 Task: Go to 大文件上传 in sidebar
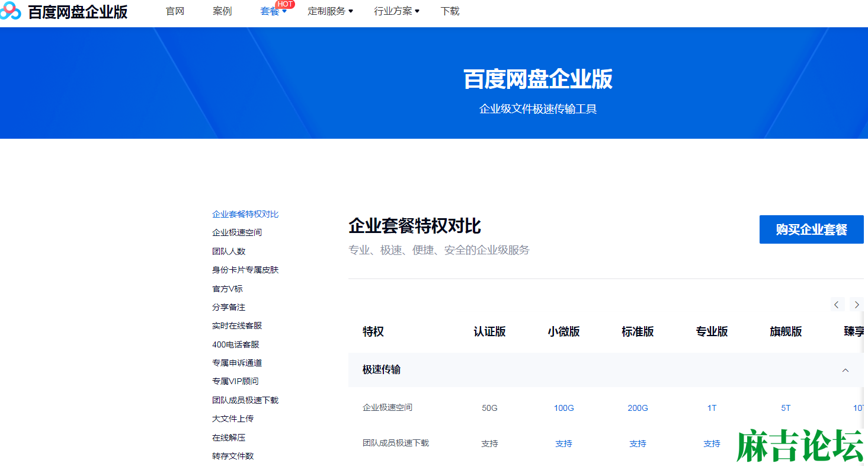233,419
